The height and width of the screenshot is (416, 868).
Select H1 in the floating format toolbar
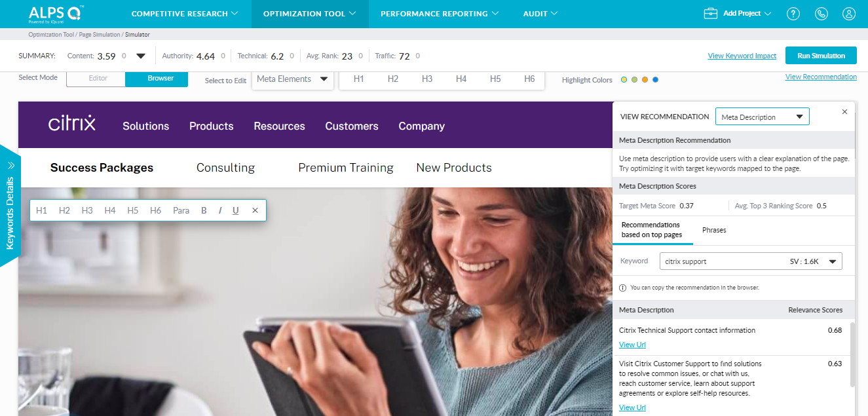pos(42,210)
